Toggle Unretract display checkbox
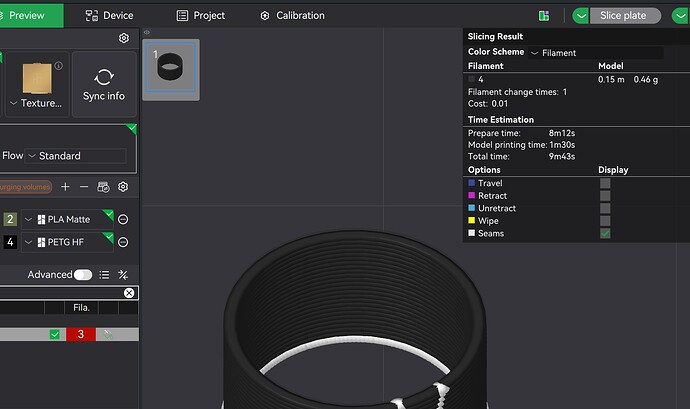690x409 pixels. [x=605, y=208]
